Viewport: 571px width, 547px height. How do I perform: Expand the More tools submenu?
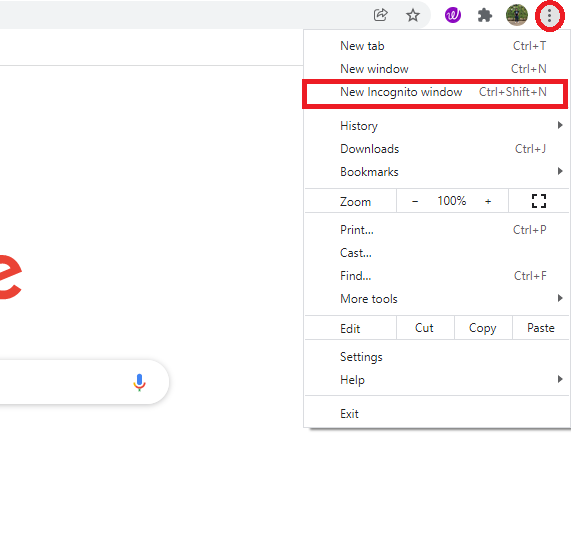click(x=436, y=299)
